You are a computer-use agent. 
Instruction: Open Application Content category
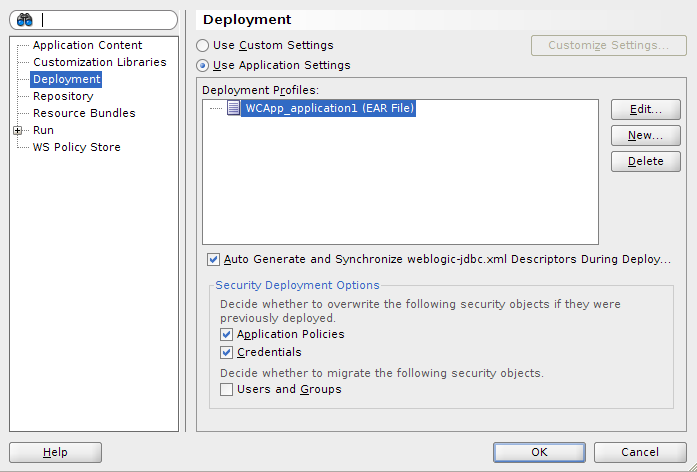pyautogui.click(x=87, y=45)
